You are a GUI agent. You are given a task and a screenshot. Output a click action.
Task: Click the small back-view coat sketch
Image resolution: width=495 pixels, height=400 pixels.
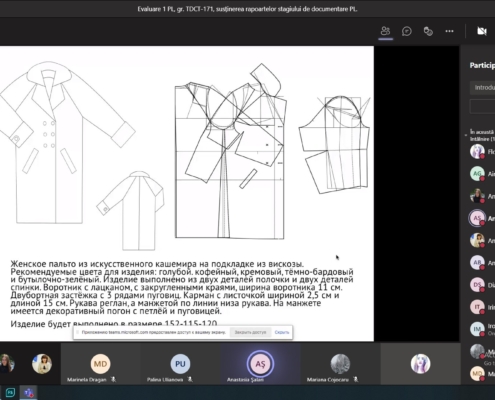tap(131, 211)
